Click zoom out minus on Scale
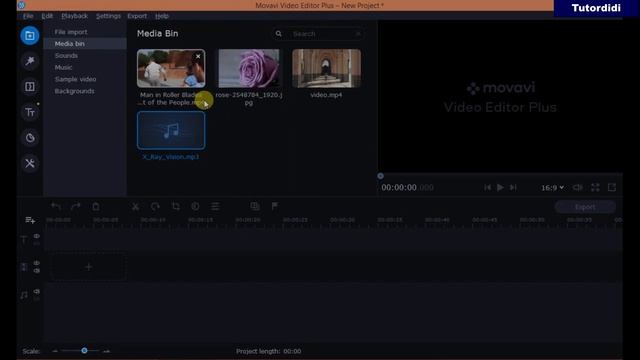640x360 pixels. click(x=55, y=351)
